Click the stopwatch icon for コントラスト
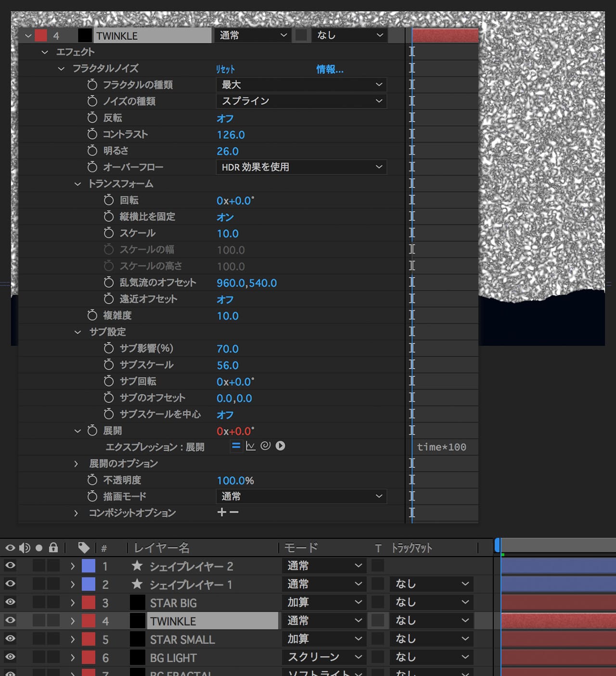This screenshot has height=676, width=616. (92, 134)
